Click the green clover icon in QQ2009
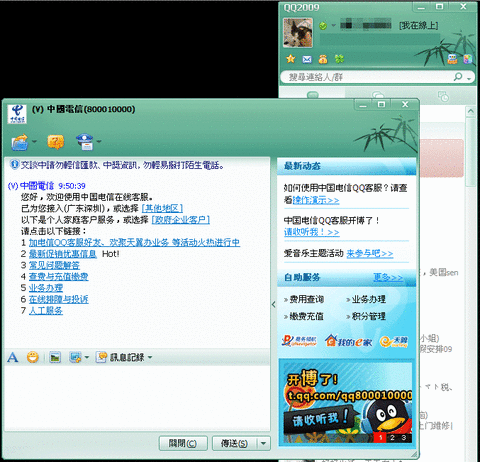480x462 pixels. pos(339,59)
